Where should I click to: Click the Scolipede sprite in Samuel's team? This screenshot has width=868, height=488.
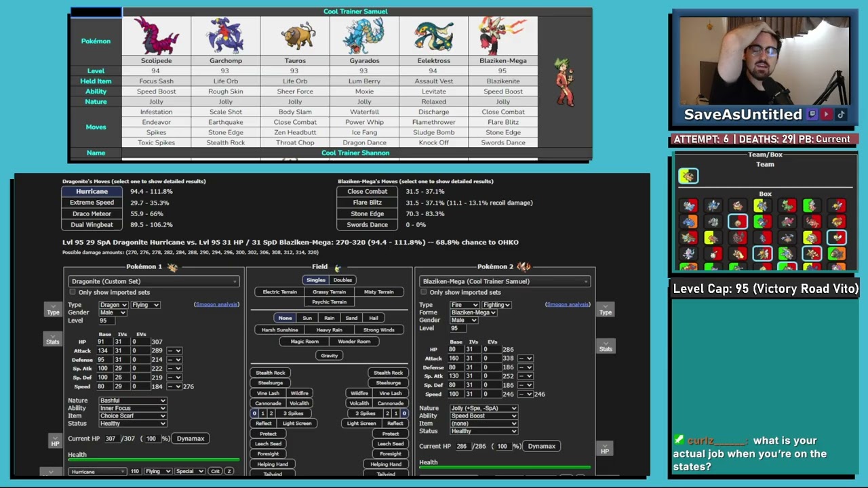coord(157,37)
